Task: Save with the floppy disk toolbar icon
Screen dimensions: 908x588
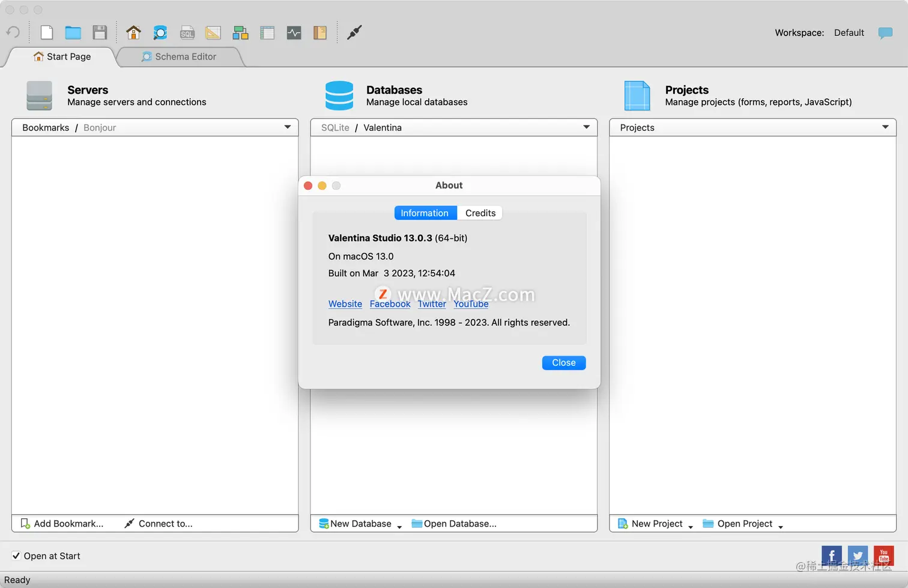Action: pyautogui.click(x=100, y=32)
